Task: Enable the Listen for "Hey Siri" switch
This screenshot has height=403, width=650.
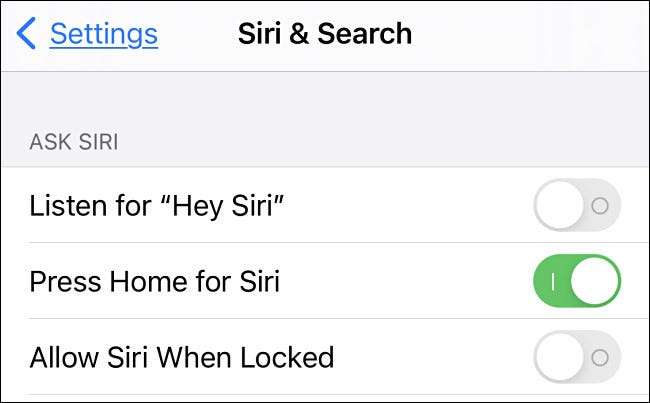Action: click(x=577, y=206)
